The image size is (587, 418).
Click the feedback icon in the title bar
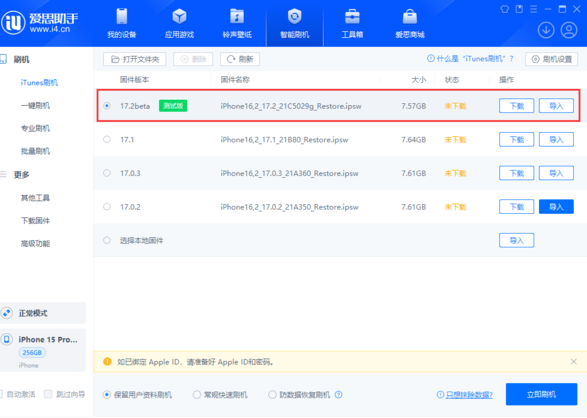pos(519,9)
